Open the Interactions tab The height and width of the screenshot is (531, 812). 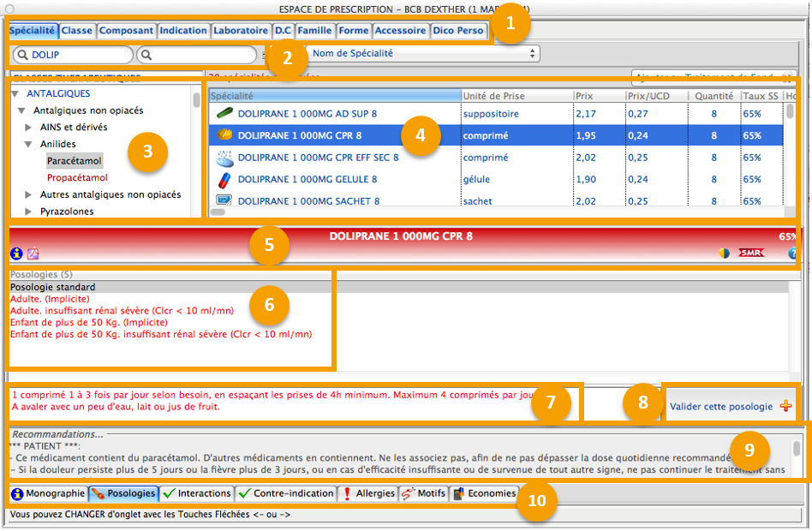click(x=198, y=493)
